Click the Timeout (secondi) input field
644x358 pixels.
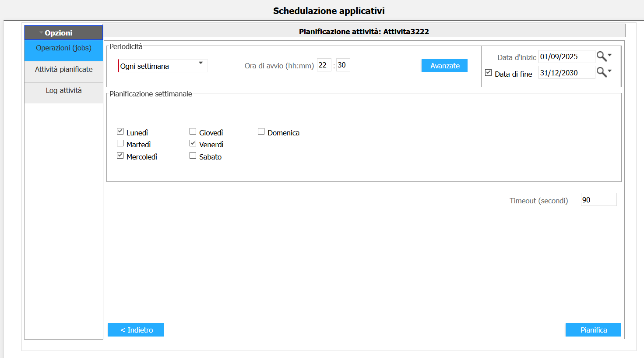tap(598, 200)
